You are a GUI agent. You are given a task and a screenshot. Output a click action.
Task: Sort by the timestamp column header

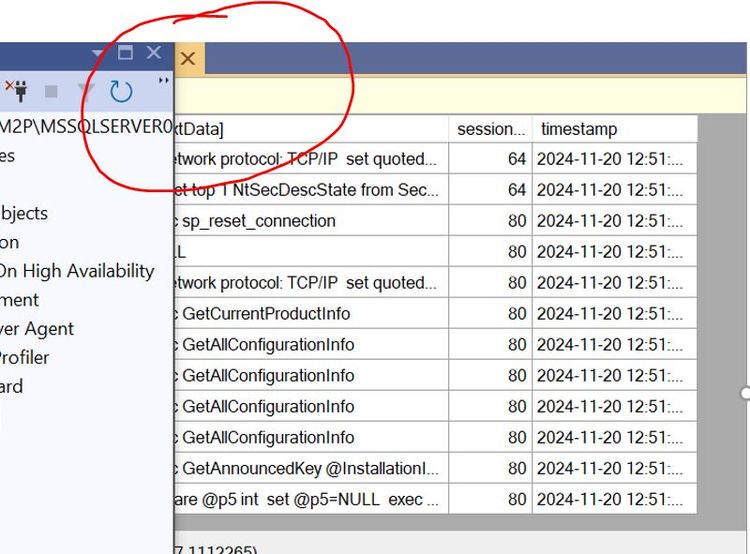[614, 129]
